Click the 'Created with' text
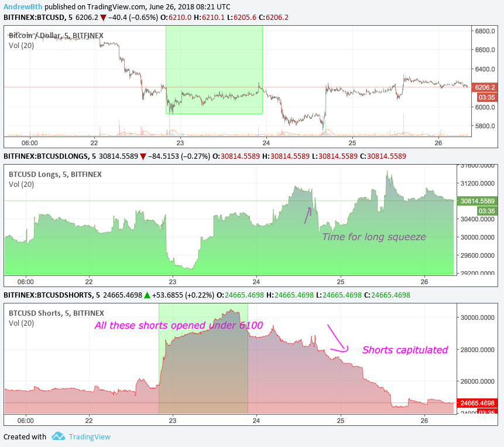The width and height of the screenshot is (504, 447). tap(25, 436)
